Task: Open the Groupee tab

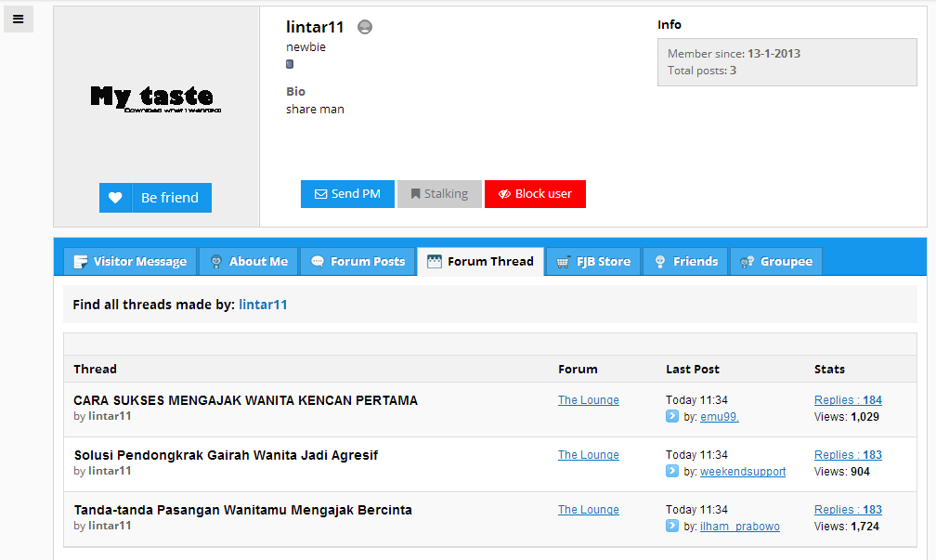Action: (776, 262)
